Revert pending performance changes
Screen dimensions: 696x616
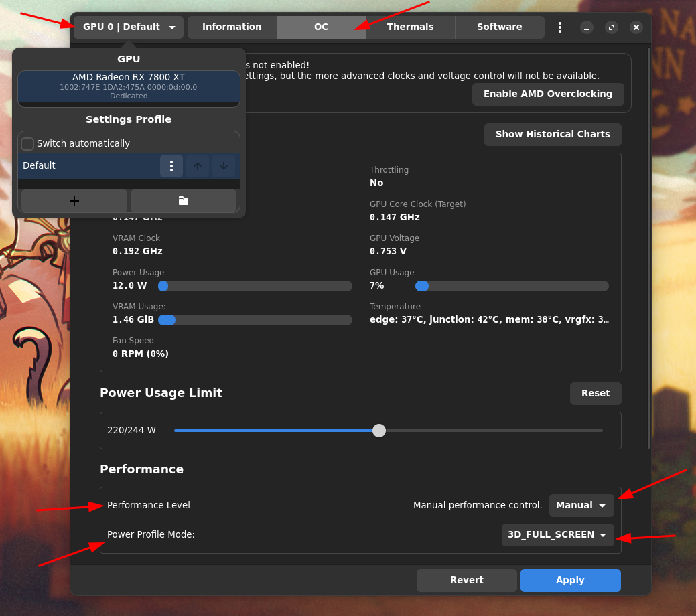click(466, 580)
